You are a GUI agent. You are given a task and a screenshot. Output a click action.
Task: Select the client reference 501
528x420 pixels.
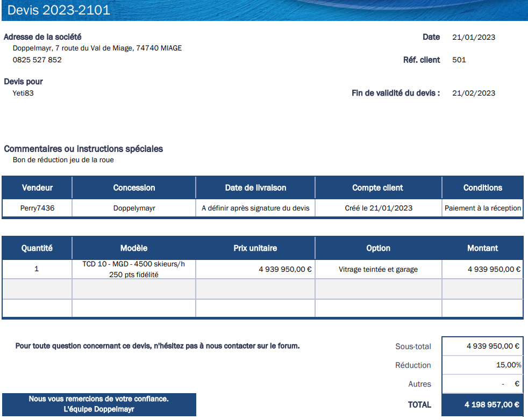coord(459,60)
